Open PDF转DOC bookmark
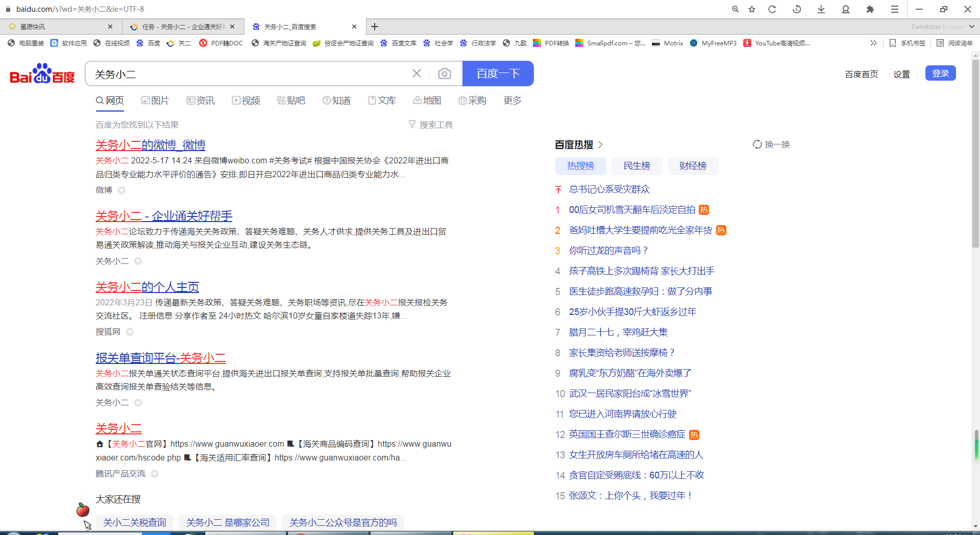980x535 pixels. point(221,43)
